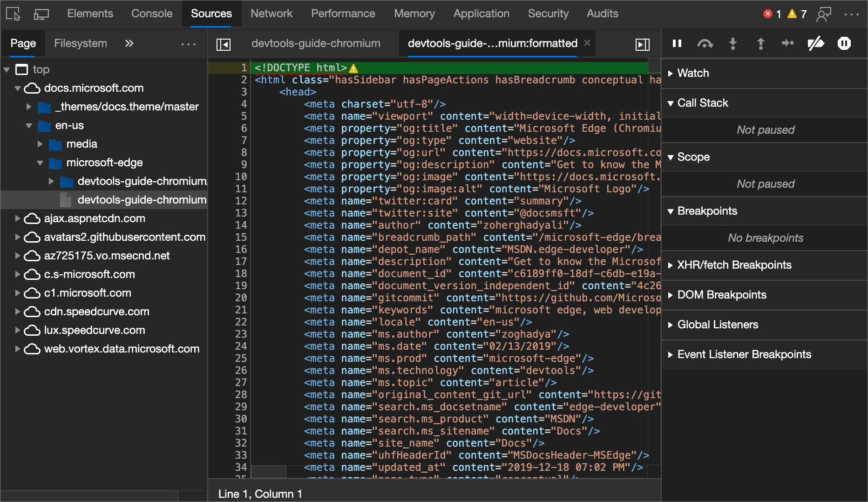Show more navigator tabs chevron
The width and height of the screenshot is (868, 502).
[x=129, y=43]
